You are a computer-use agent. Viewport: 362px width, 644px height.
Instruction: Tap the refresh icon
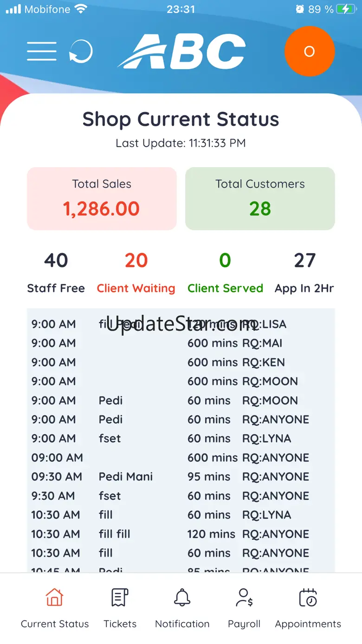[81, 51]
